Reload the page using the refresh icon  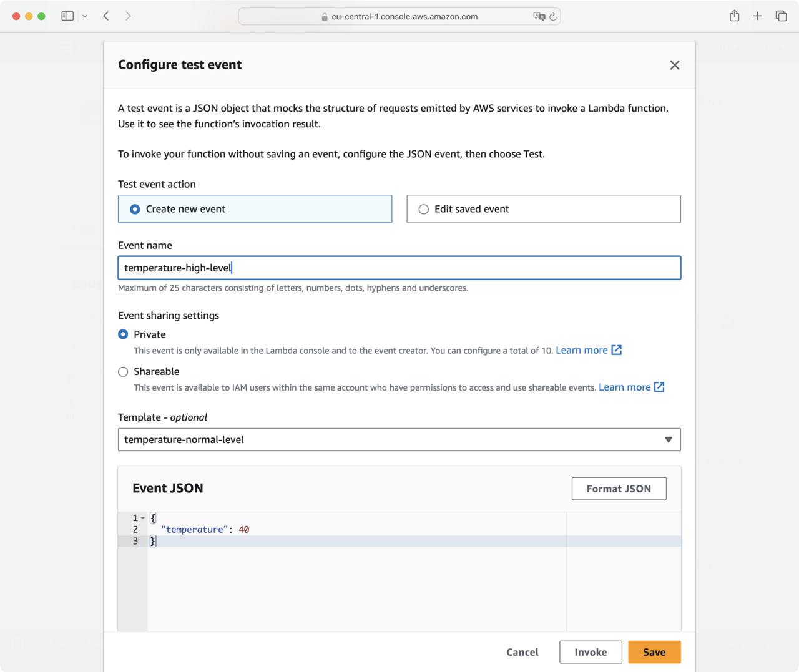click(552, 17)
